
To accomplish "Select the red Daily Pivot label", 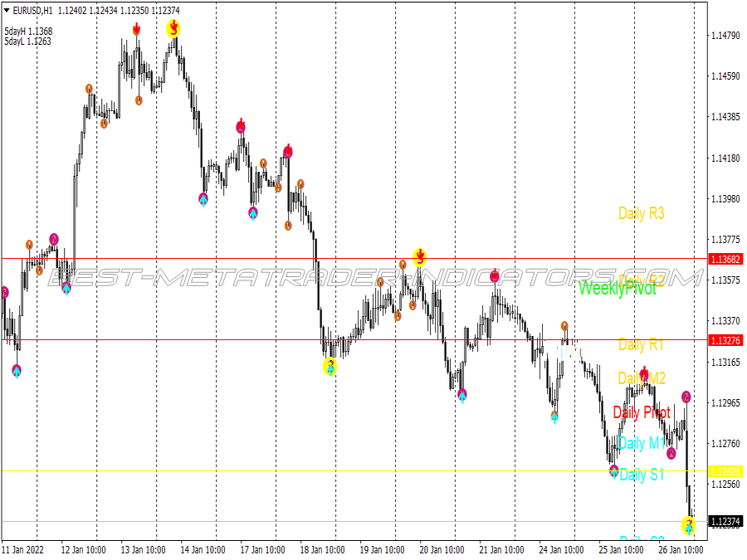I will coord(642,412).
